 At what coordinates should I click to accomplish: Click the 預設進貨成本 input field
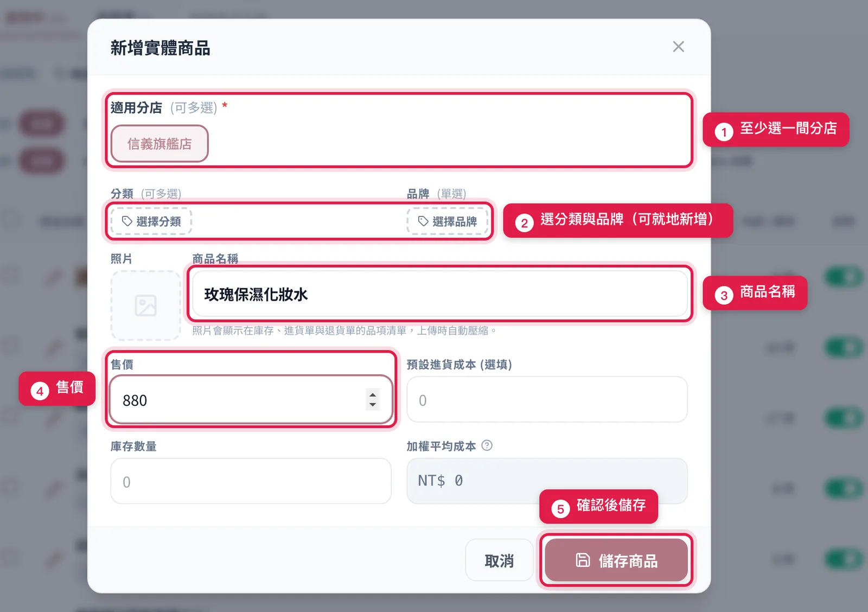547,400
